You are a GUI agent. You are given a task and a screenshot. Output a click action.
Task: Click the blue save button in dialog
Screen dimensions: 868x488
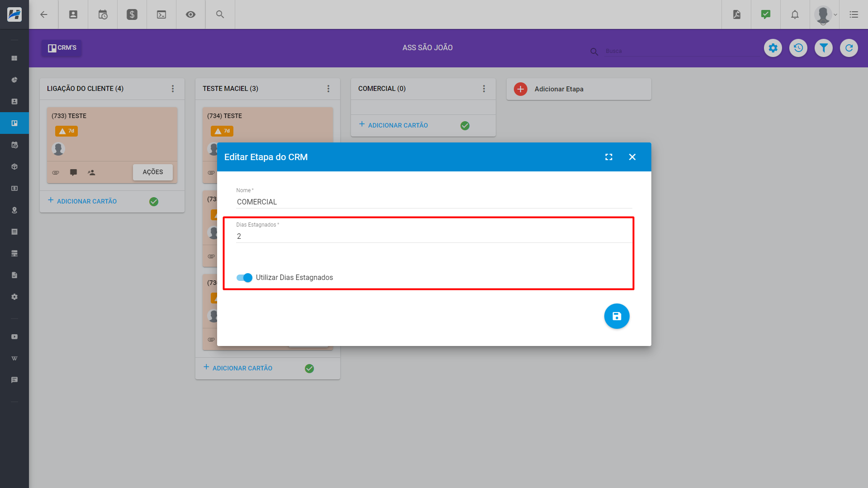pos(617,316)
